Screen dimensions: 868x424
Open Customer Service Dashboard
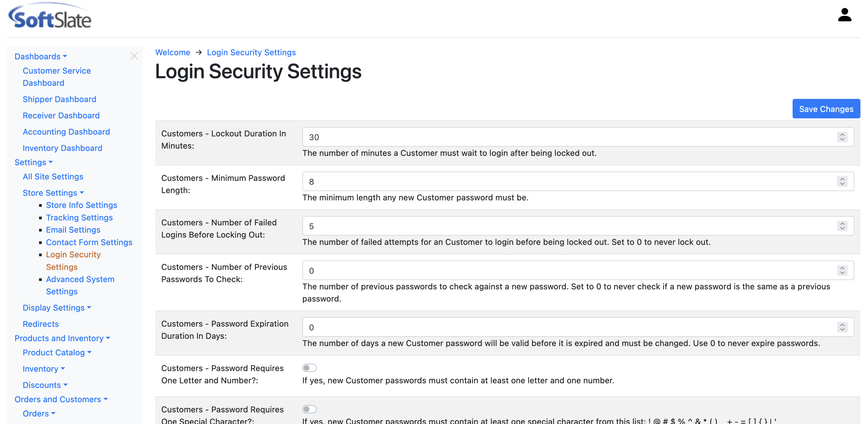56,77
